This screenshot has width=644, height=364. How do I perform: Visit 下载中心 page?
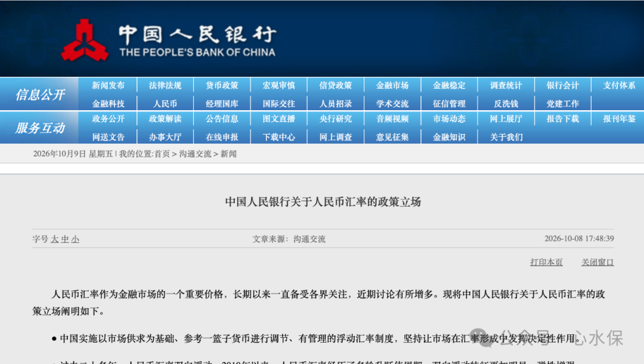279,137
